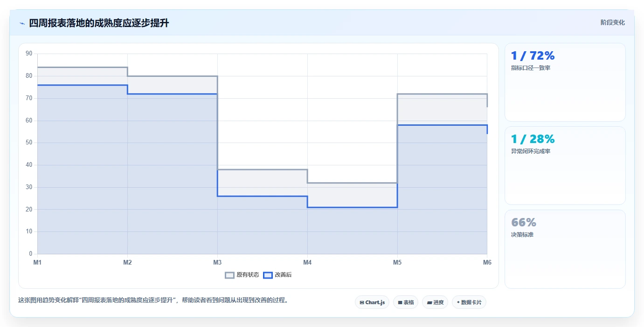Select the 进度 tag chip
The image size is (644, 327).
[x=435, y=302]
